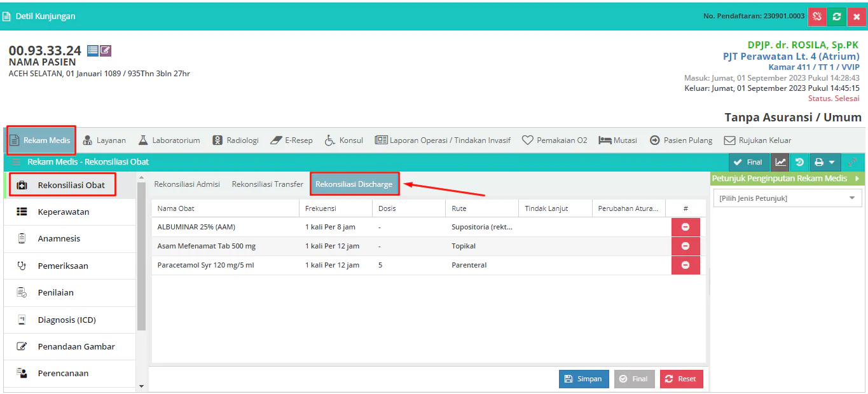Click the red Reset button
Viewport: 868px width, 394px height.
[x=682, y=379]
